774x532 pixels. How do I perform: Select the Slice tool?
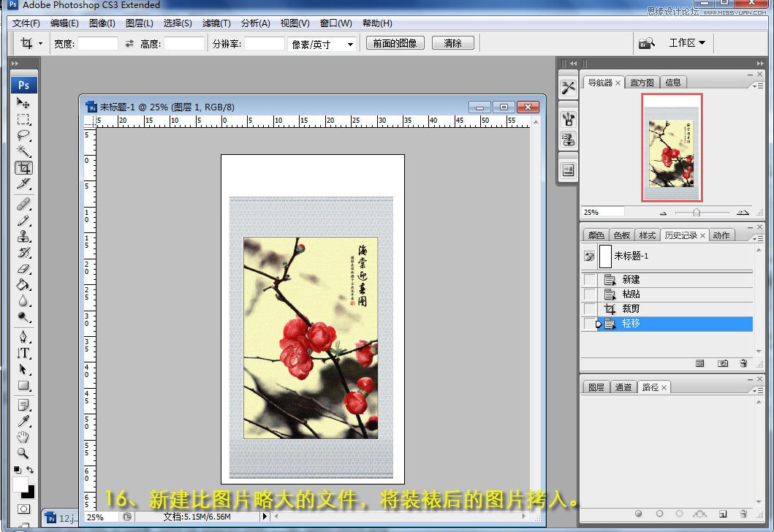point(23,184)
